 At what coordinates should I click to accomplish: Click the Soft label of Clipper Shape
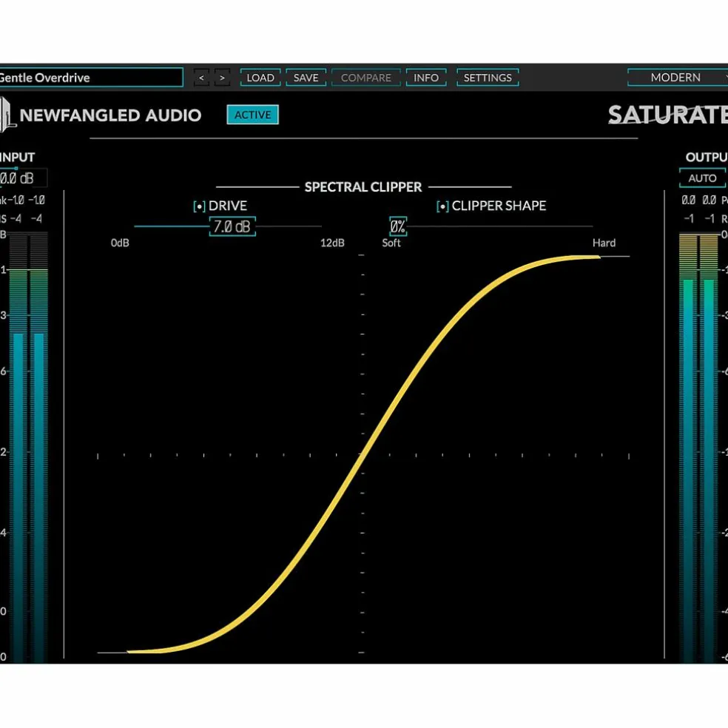tap(391, 243)
